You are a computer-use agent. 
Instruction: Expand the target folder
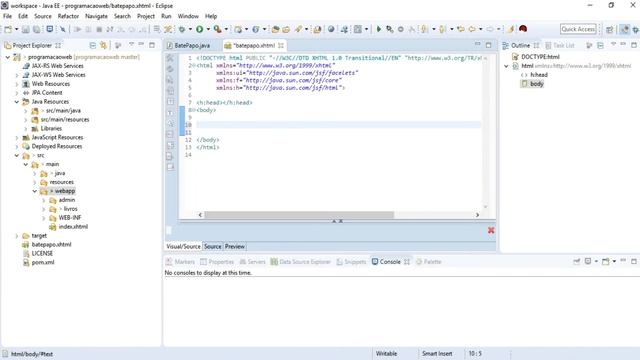point(17,236)
